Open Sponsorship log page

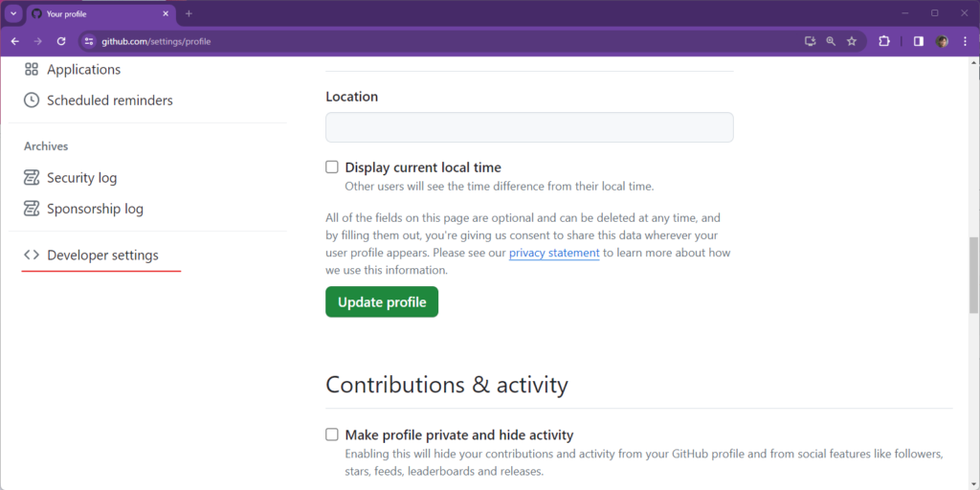point(95,209)
